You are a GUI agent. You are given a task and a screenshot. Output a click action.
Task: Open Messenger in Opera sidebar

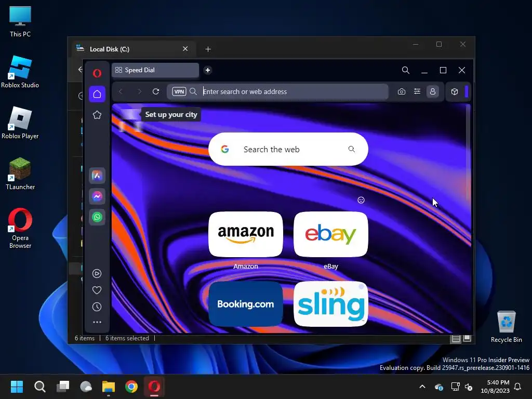coord(97,196)
